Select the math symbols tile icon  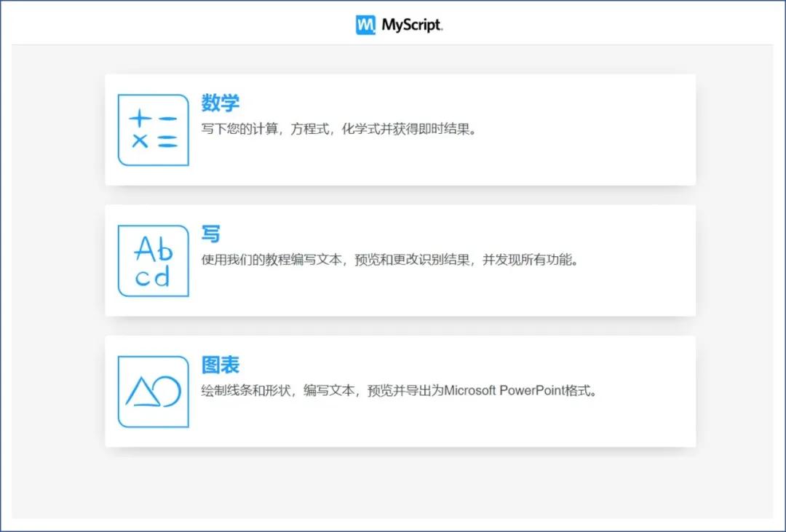tap(152, 129)
